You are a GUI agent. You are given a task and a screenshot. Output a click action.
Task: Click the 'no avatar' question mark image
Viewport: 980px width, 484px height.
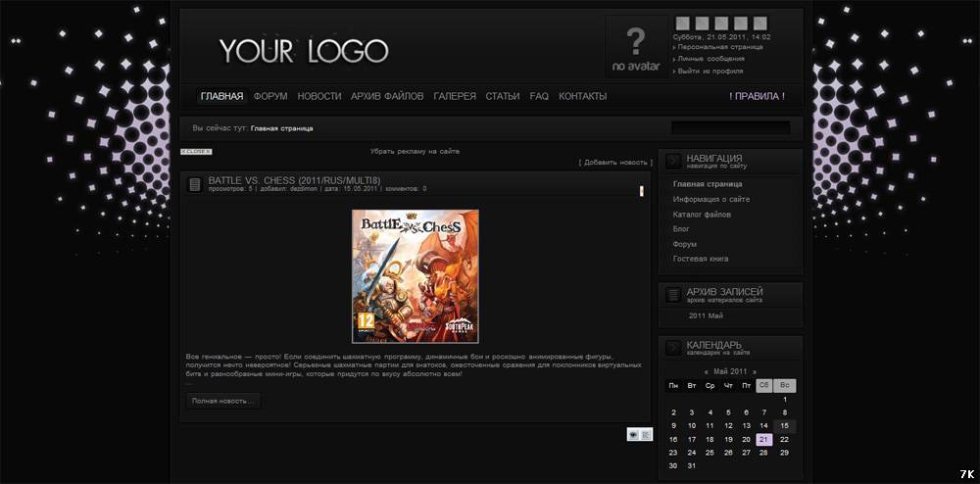tap(636, 47)
